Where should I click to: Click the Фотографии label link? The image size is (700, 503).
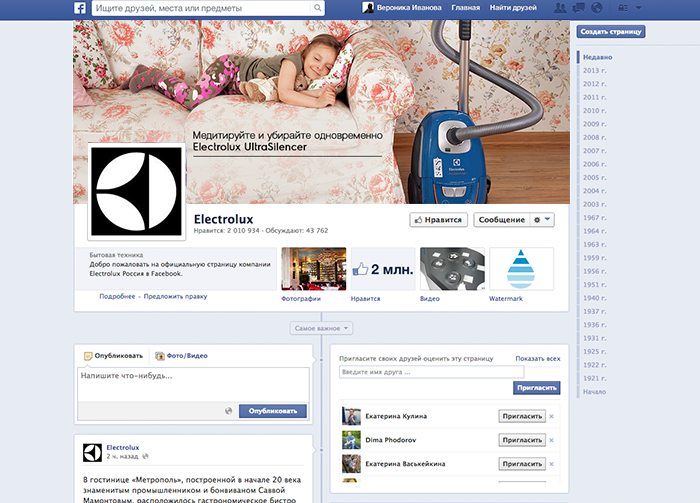301,299
